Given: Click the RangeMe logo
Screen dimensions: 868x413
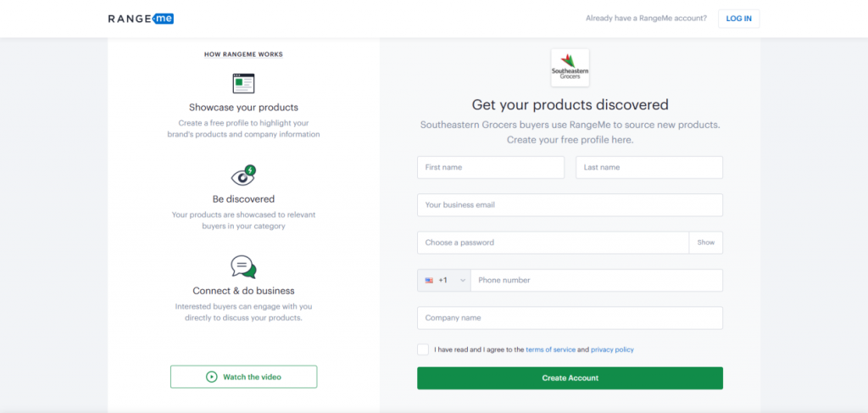Looking at the screenshot, I should 142,19.
